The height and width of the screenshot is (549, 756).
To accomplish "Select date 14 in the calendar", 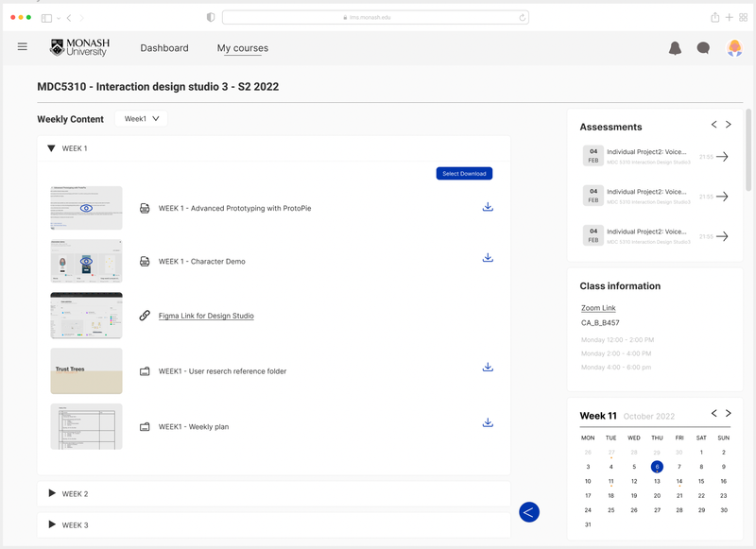I will click(679, 481).
